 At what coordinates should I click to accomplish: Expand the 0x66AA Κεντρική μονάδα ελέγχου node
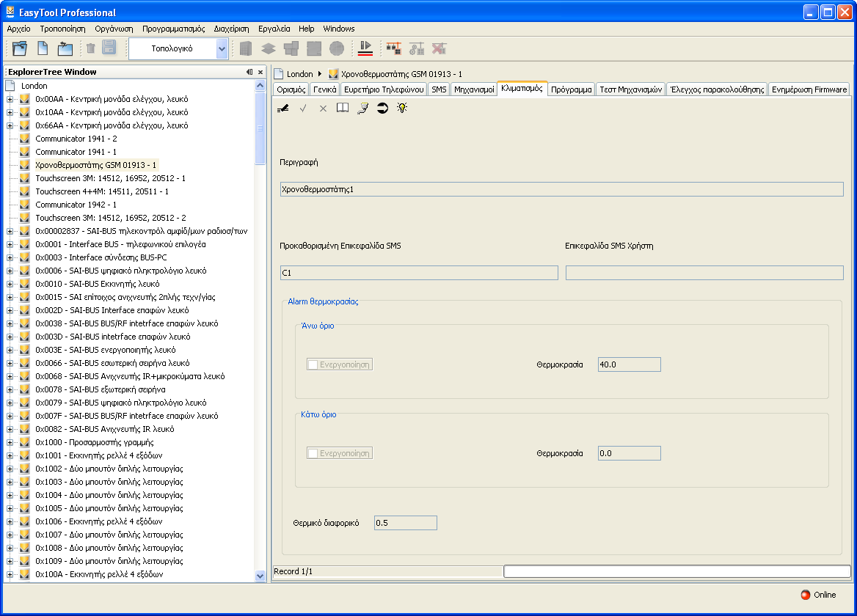tap(10, 125)
